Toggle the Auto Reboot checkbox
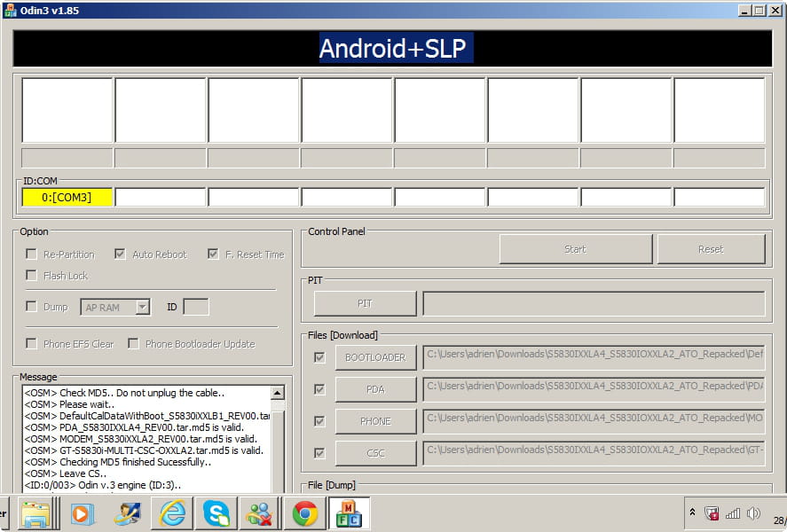This screenshot has width=787, height=532. point(120,254)
